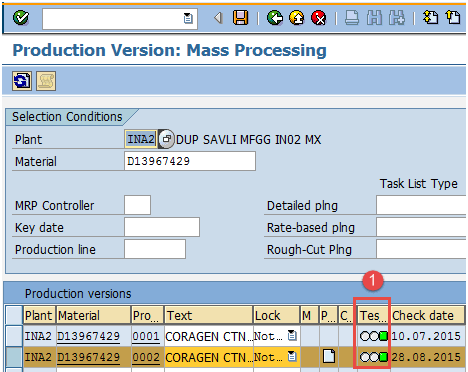Select the row selector for version 0002
Viewport: 468px width, 372px height.
[14, 357]
